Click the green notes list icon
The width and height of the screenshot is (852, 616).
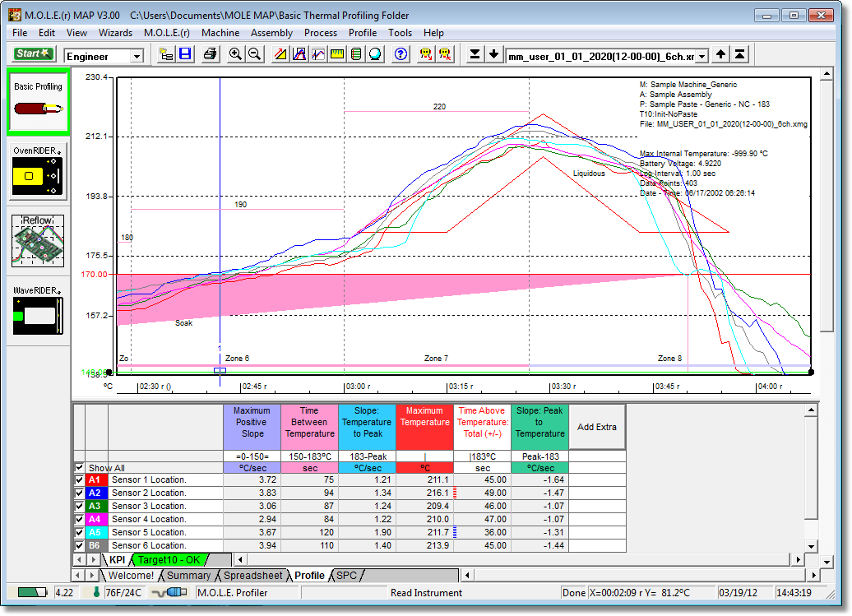(356, 54)
